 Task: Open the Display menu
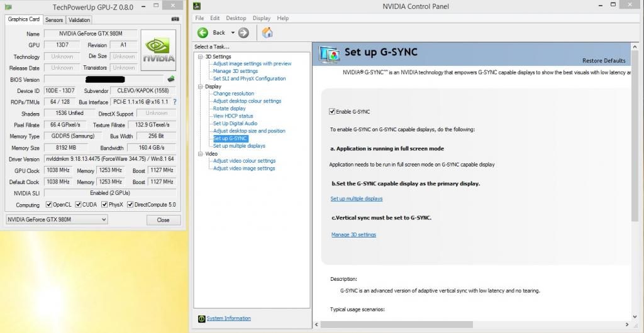point(262,18)
